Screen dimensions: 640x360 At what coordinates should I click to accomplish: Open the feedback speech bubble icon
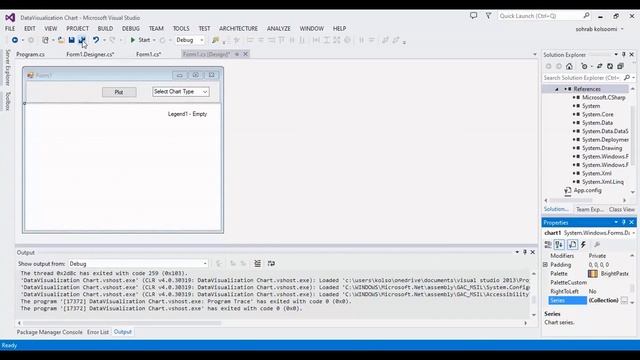pos(473,16)
